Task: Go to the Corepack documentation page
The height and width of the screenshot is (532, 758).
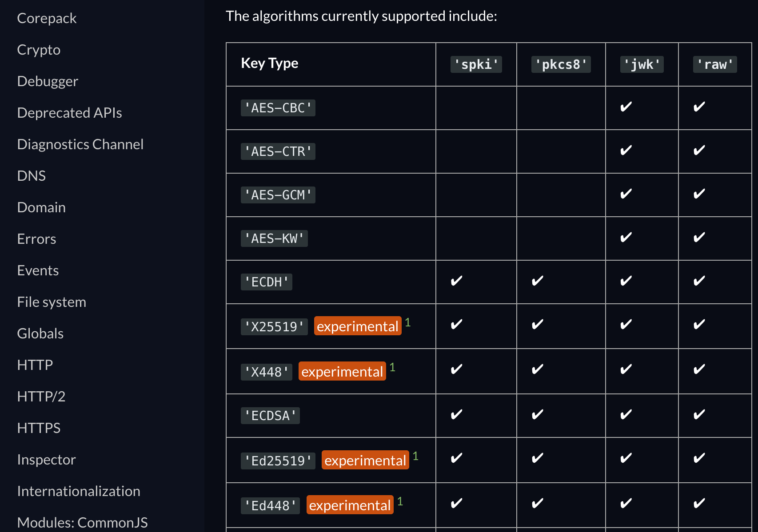Action: point(47,18)
